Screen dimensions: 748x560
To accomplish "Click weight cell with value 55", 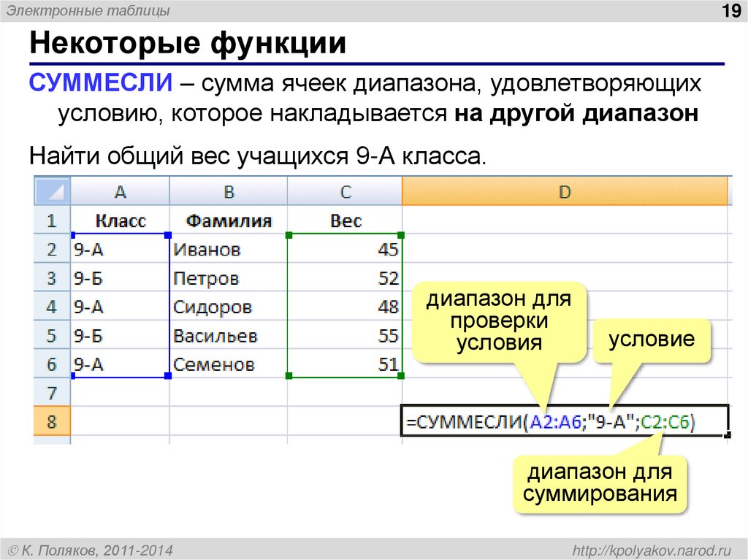I will (x=345, y=335).
